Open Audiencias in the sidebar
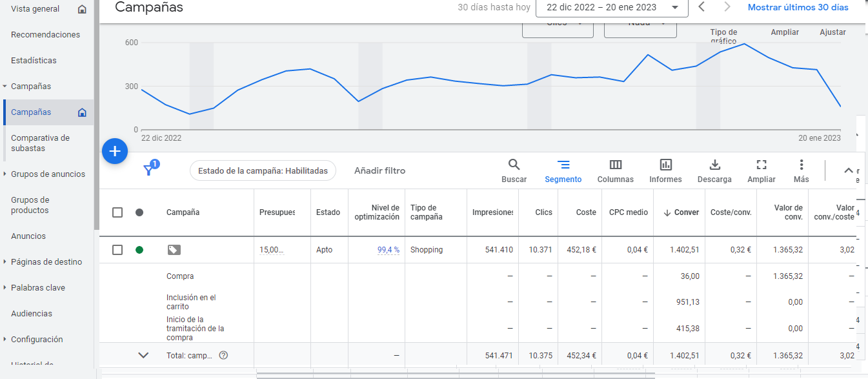The width and height of the screenshot is (868, 379). pyautogui.click(x=32, y=314)
